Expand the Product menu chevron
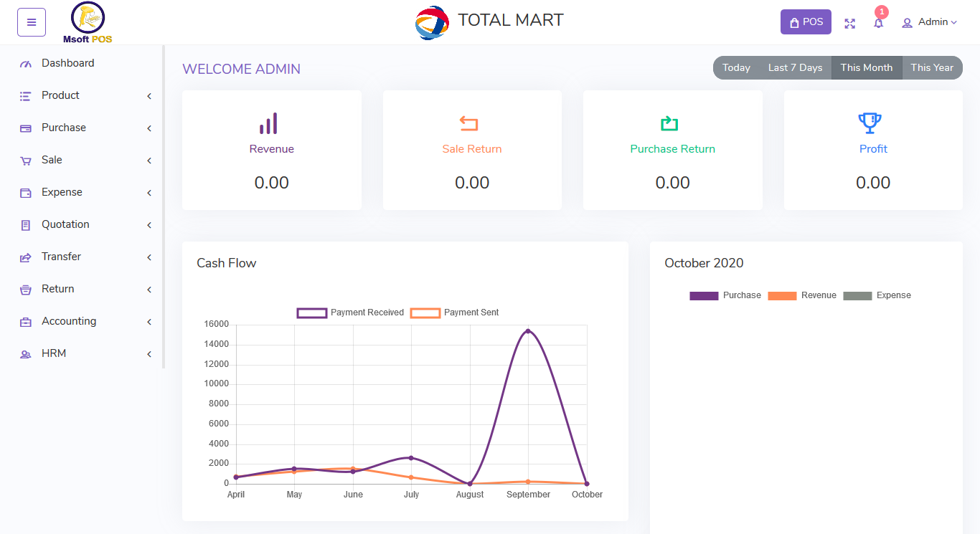980x534 pixels. [149, 96]
